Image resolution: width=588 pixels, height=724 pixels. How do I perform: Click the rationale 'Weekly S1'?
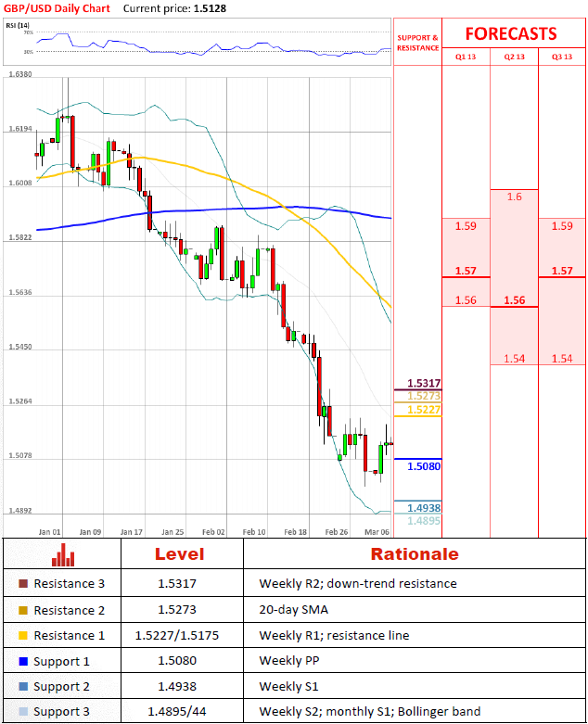[x=288, y=687]
